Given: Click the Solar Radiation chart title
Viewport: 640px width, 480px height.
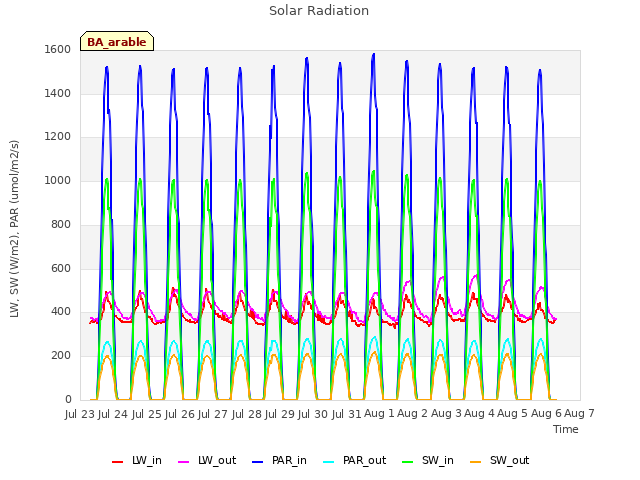Looking at the screenshot, I should pyautogui.click(x=319, y=11).
